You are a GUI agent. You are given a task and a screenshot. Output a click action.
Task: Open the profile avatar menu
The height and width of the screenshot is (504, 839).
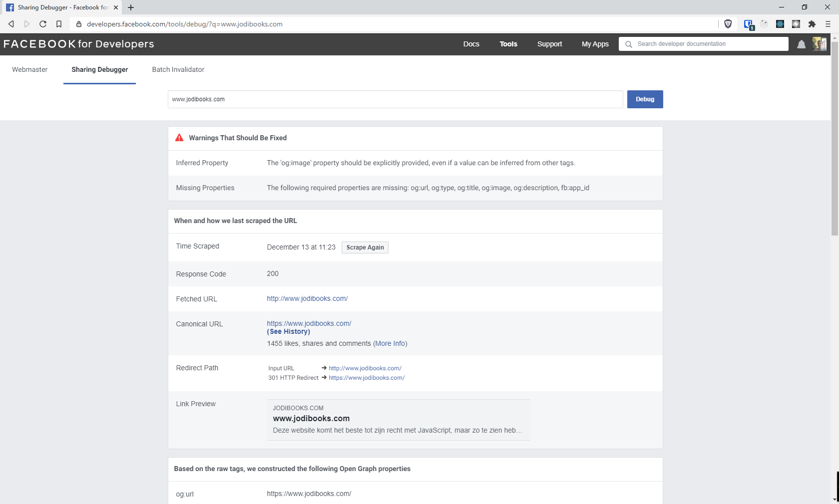click(820, 44)
